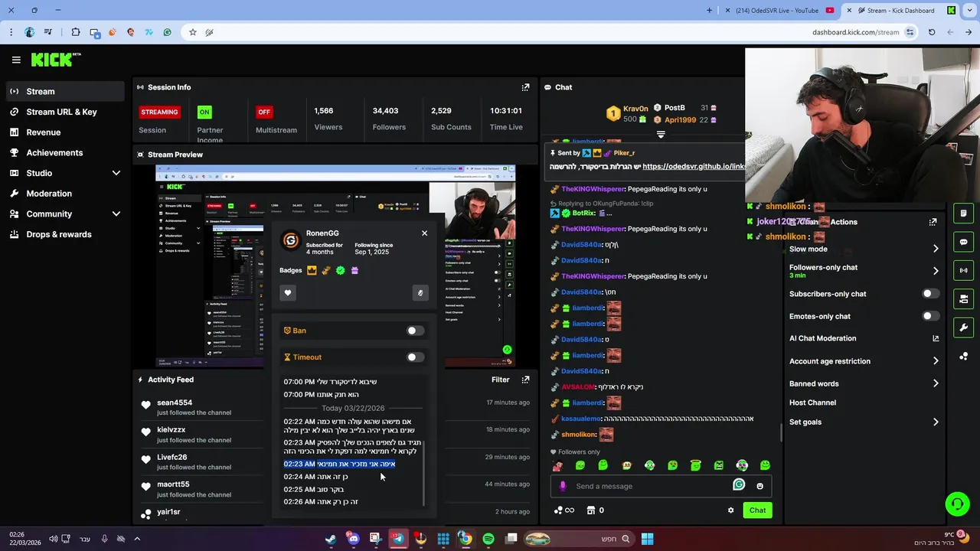Expand Banned words settings

[936, 383]
